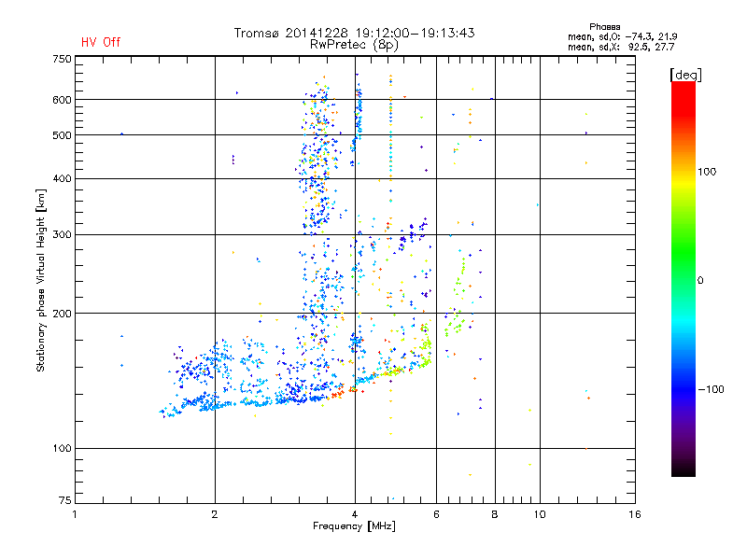Click the "75" height axis tick label

(64, 500)
